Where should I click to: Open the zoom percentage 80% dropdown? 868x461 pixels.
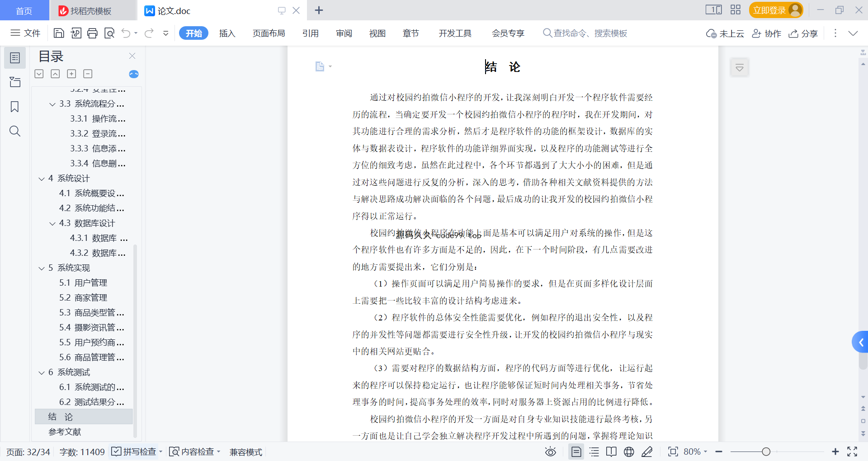[696, 452]
